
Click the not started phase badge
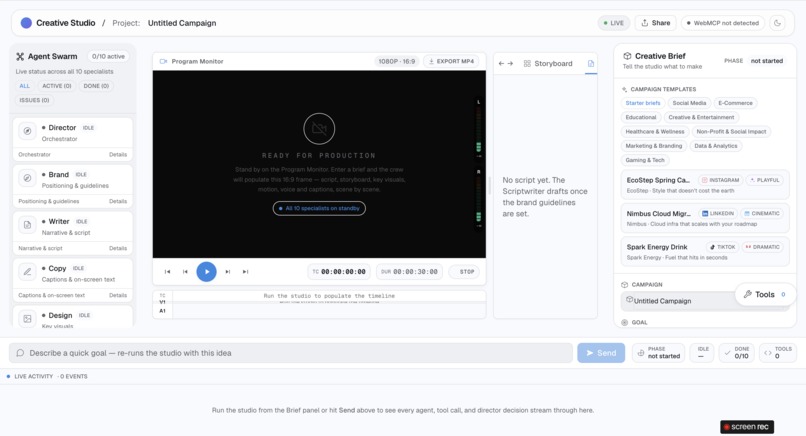click(766, 61)
